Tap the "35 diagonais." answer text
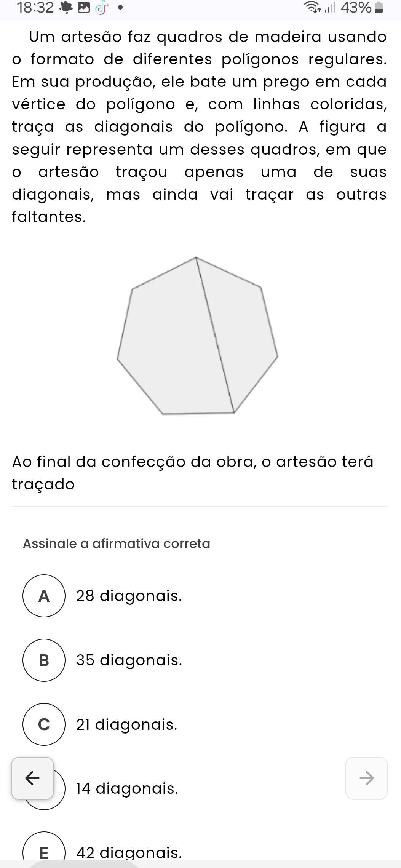This screenshot has height=868, width=401. [129, 660]
